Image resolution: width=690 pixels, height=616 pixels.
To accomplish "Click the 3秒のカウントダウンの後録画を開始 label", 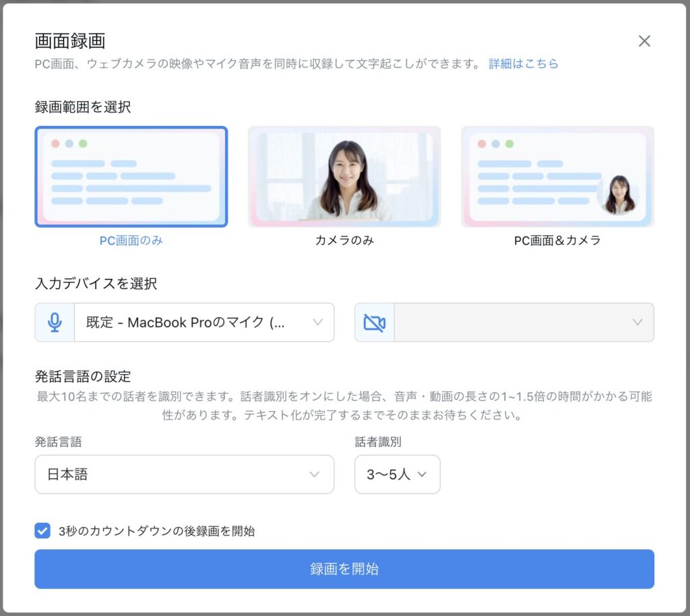I will tap(156, 531).
